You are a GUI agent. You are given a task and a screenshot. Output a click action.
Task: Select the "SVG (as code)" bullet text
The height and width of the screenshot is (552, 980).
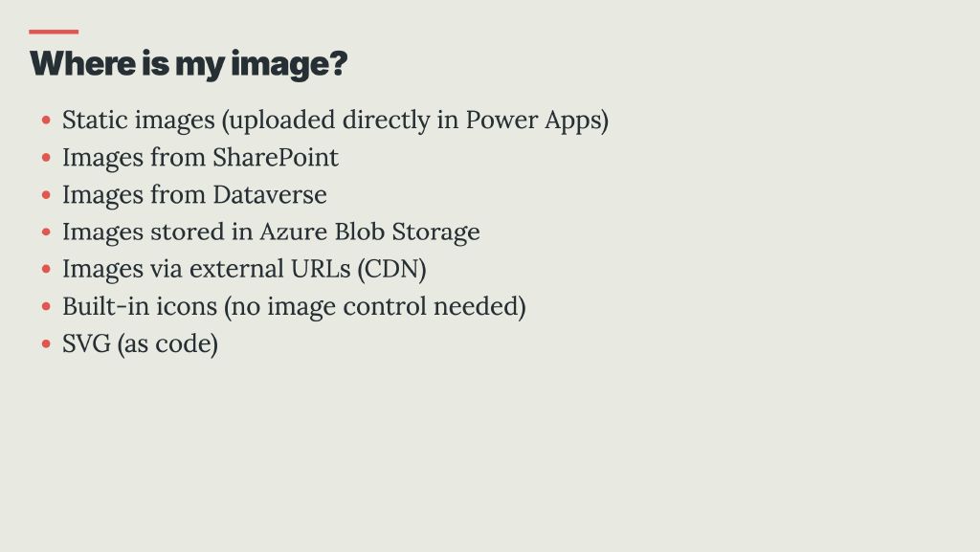click(140, 343)
